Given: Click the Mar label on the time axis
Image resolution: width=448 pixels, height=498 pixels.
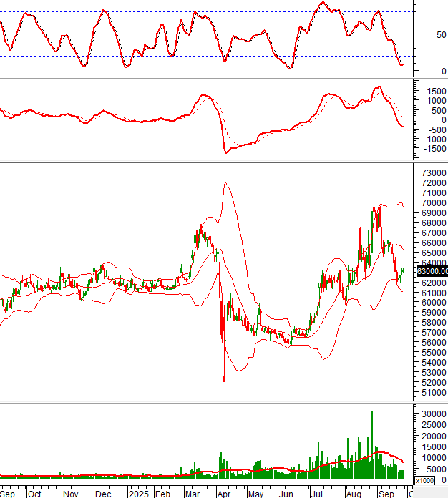Looking at the screenshot, I should click(x=193, y=493).
